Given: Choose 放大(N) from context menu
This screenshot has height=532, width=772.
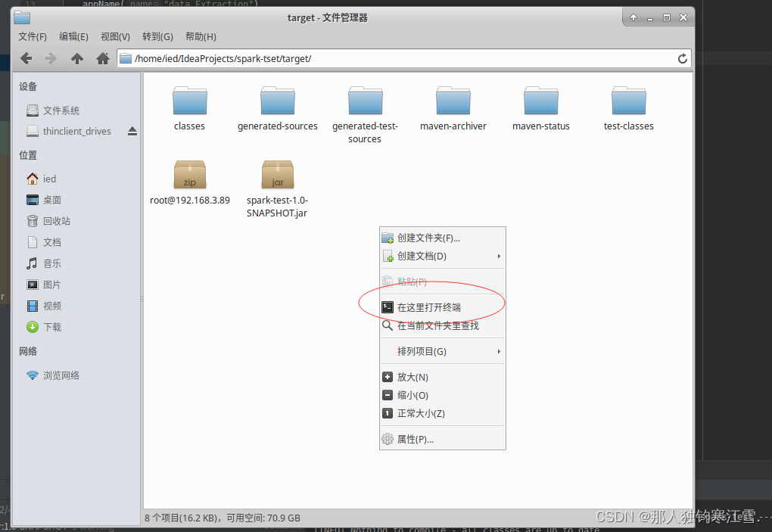Looking at the screenshot, I should pos(443,378).
